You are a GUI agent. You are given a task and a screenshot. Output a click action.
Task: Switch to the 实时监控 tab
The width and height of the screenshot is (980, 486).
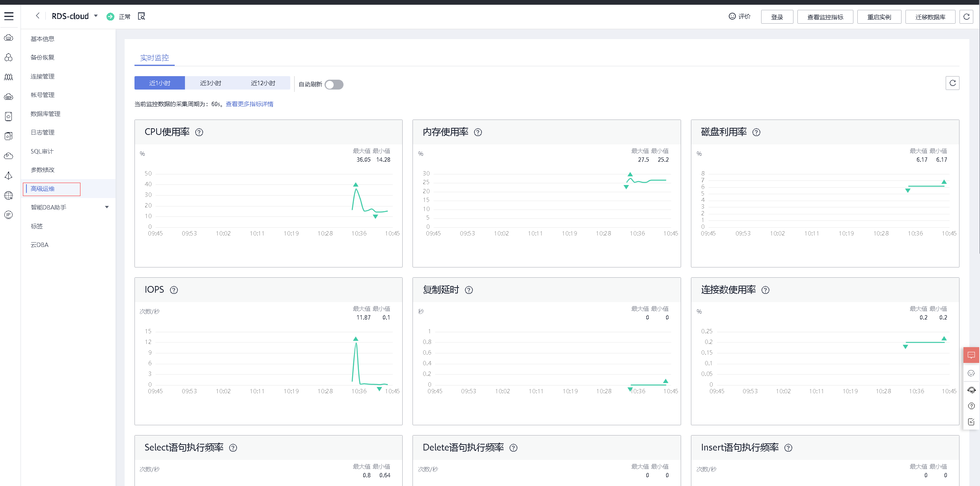coord(154,58)
